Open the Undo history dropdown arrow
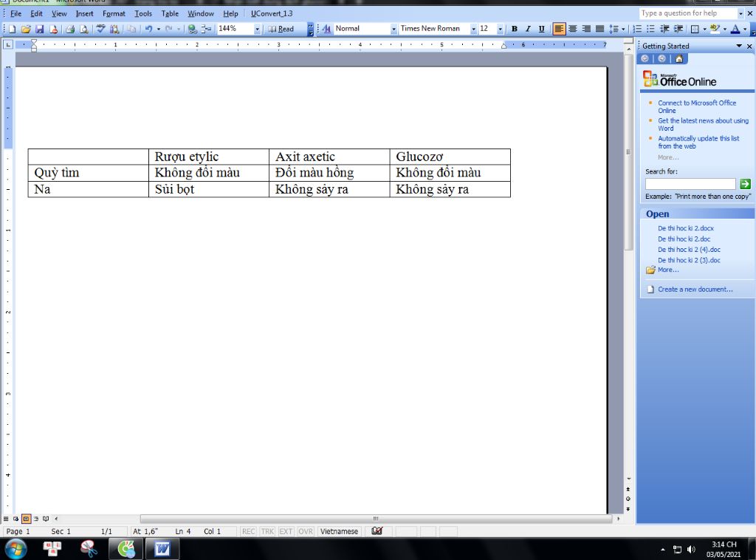756x560 pixels. click(159, 29)
